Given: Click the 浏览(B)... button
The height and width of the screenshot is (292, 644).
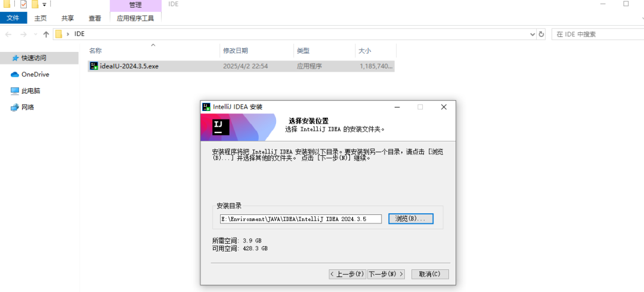Looking at the screenshot, I should tap(411, 219).
